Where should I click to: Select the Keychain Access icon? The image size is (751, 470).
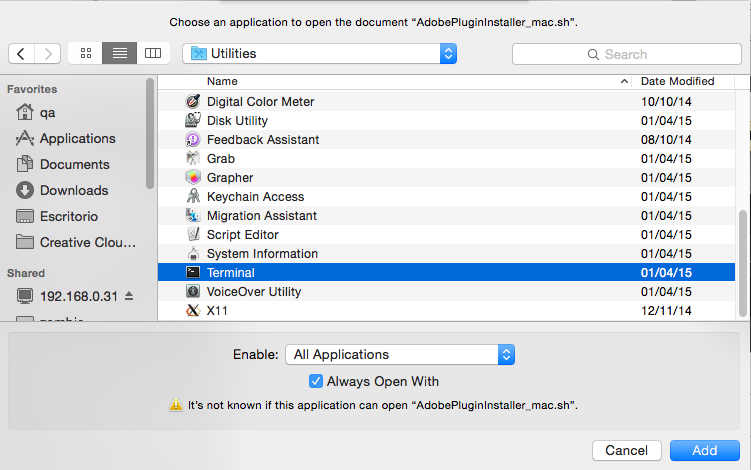click(193, 196)
